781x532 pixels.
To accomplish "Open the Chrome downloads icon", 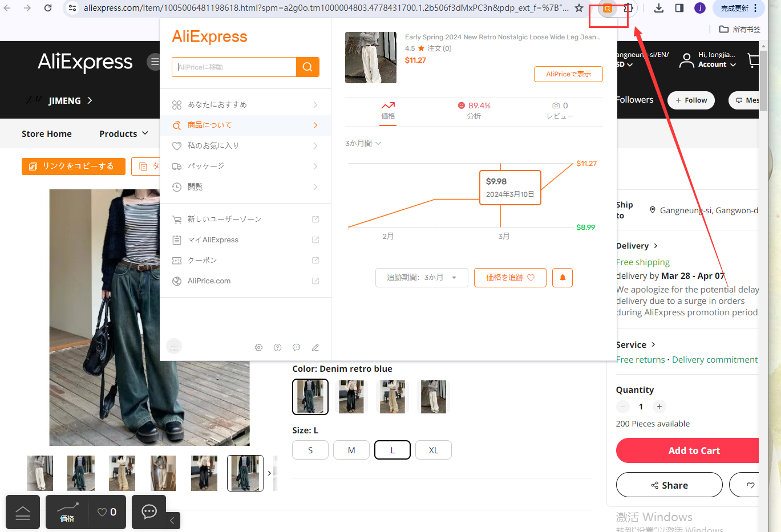I will point(659,8).
